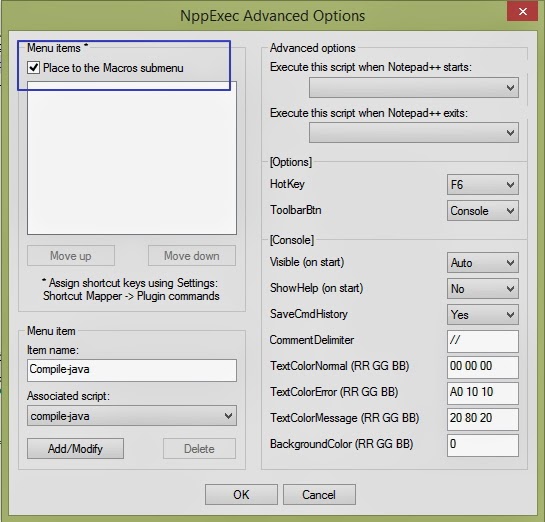Image resolution: width=545 pixels, height=522 pixels.
Task: Click the CommentDelimiter field
Action: pyautogui.click(x=482, y=341)
